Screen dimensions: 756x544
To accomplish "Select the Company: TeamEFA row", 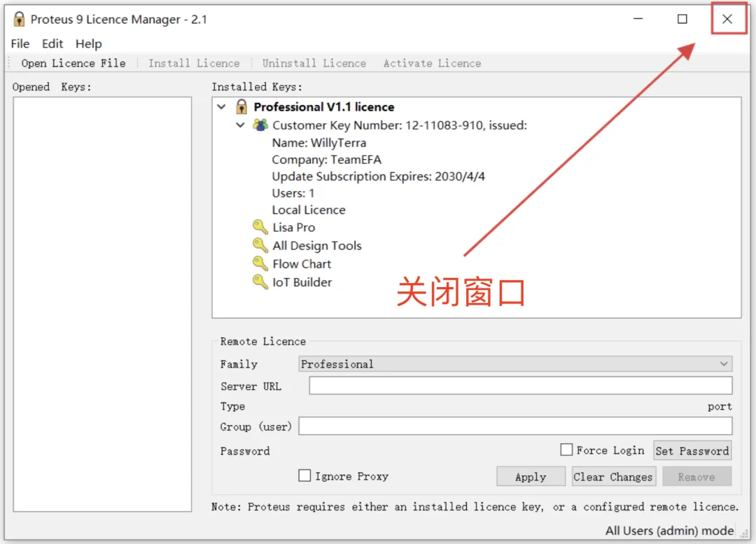I will click(326, 160).
